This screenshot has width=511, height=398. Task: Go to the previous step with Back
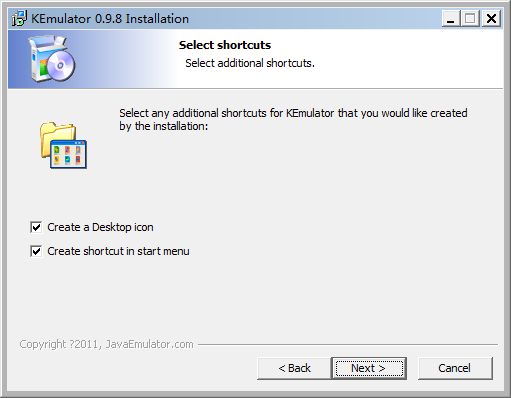pos(294,368)
